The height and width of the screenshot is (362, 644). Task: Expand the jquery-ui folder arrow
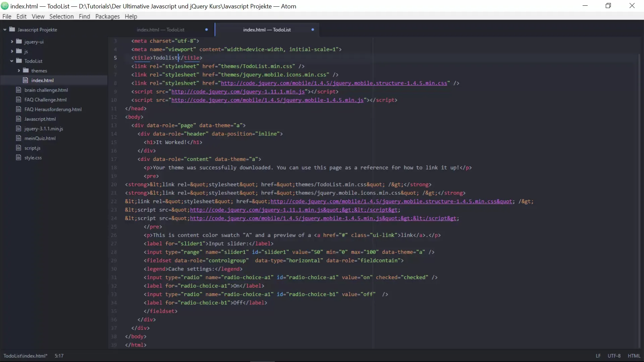click(12, 42)
